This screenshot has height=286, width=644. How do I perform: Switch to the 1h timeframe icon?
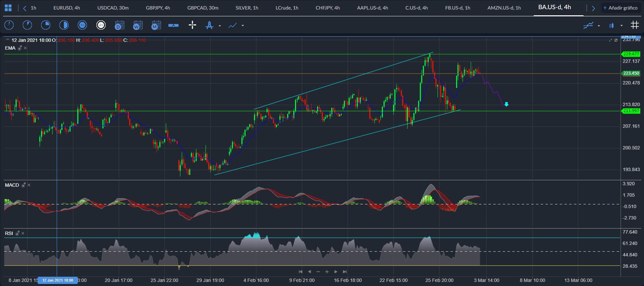point(82,25)
